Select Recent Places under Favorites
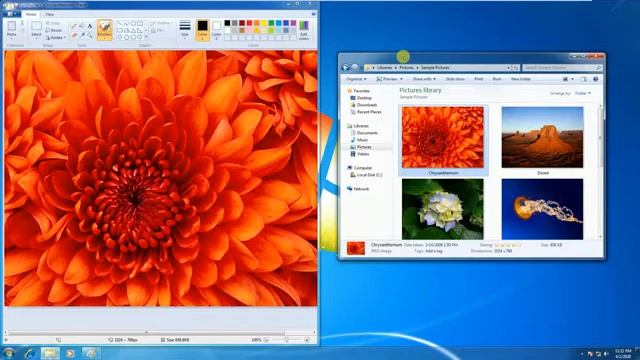The width and height of the screenshot is (640, 360). coord(365,112)
